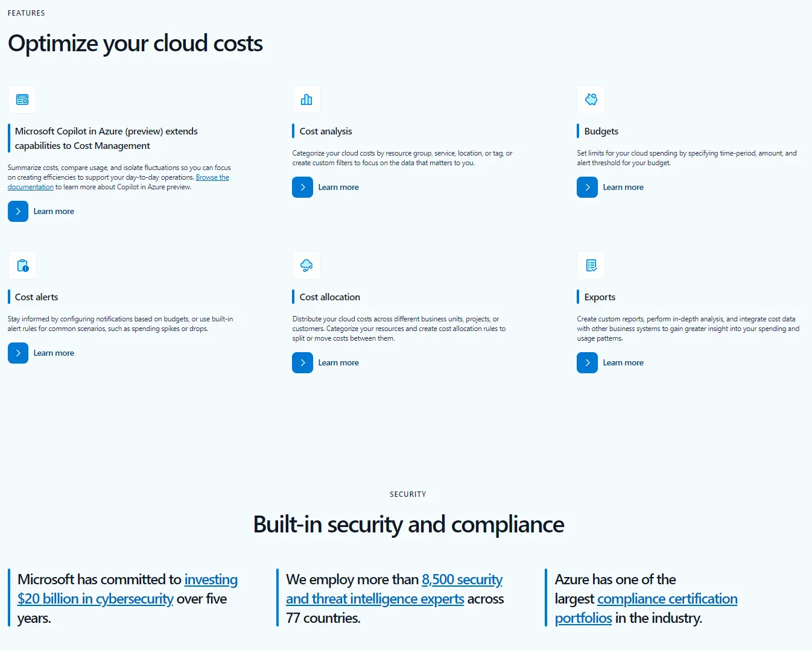Open compliance certification portfolios link
This screenshot has width=812, height=650.
click(667, 599)
